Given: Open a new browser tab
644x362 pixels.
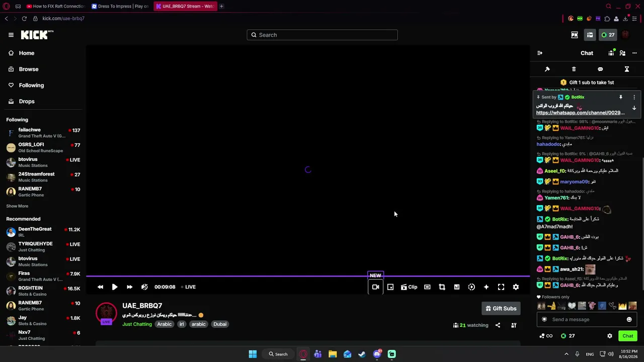Looking at the screenshot, I should 221,6.
